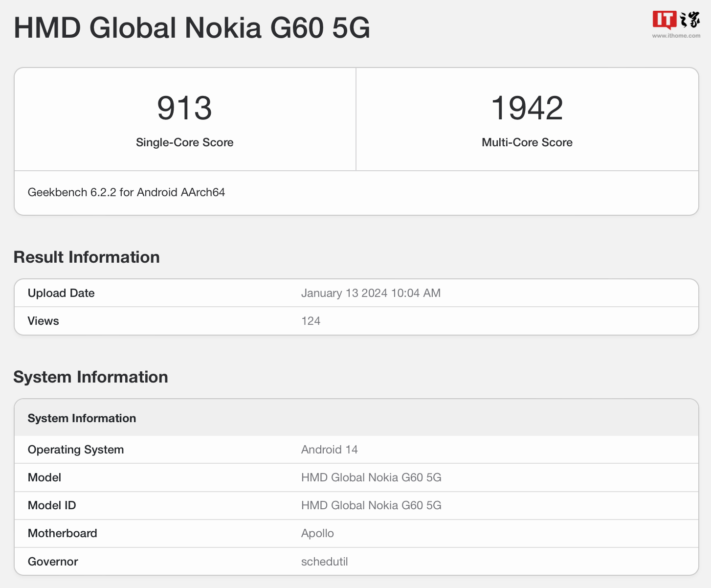This screenshot has width=711, height=588.
Task: Click the Model ID row label
Action: [x=52, y=505]
